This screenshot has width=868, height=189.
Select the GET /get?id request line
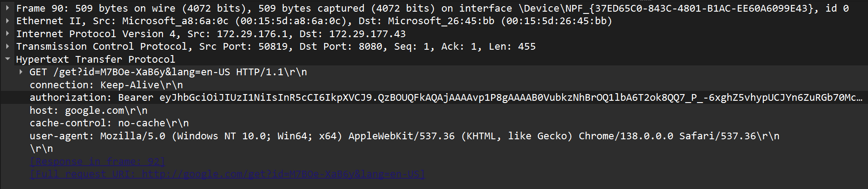pyautogui.click(x=168, y=72)
